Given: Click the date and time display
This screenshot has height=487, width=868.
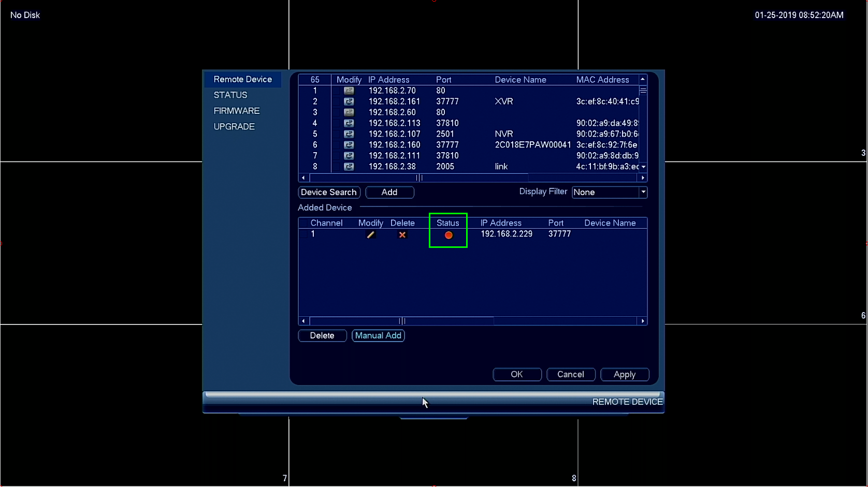Looking at the screenshot, I should pyautogui.click(x=799, y=15).
